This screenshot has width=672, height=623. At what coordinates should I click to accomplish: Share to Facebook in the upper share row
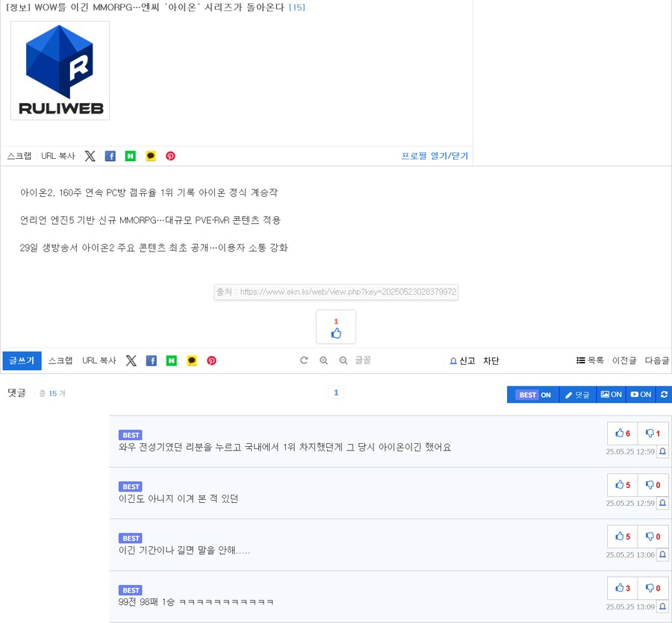(x=111, y=156)
